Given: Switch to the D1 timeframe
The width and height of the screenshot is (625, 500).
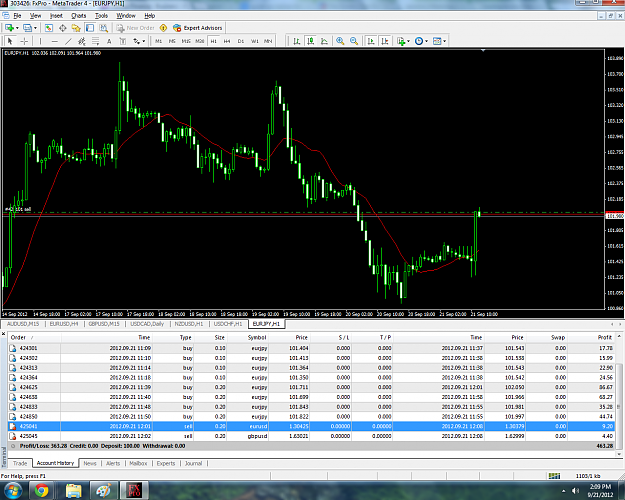Looking at the screenshot, I should pos(241,41).
